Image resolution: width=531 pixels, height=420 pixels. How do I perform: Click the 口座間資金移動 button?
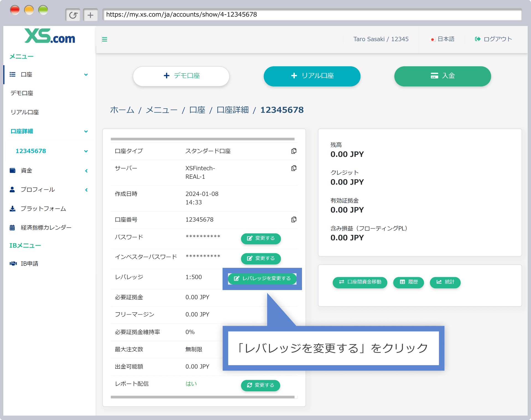pyautogui.click(x=360, y=282)
